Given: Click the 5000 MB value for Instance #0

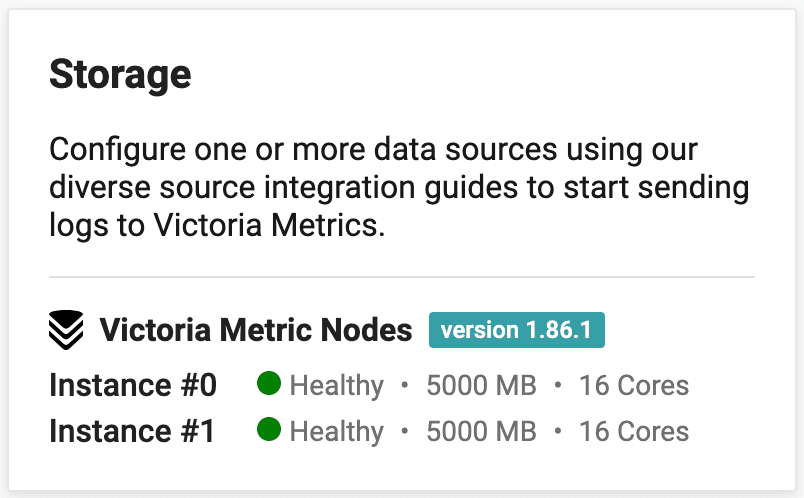Looking at the screenshot, I should click(481, 385).
